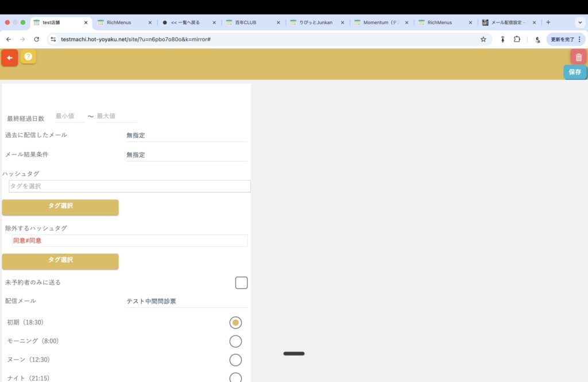Select the ヌーン (12:30) radio button
The height and width of the screenshot is (382, 588).
click(x=235, y=360)
